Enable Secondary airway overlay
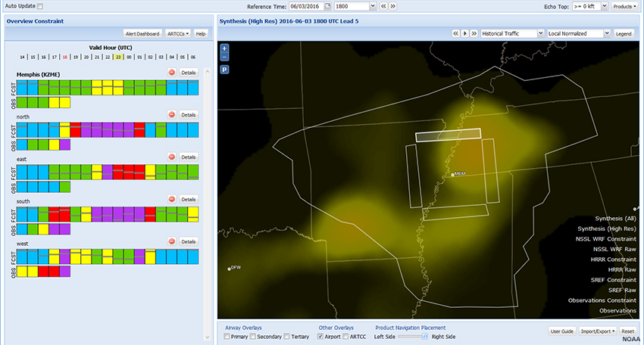644x345 pixels. click(253, 337)
